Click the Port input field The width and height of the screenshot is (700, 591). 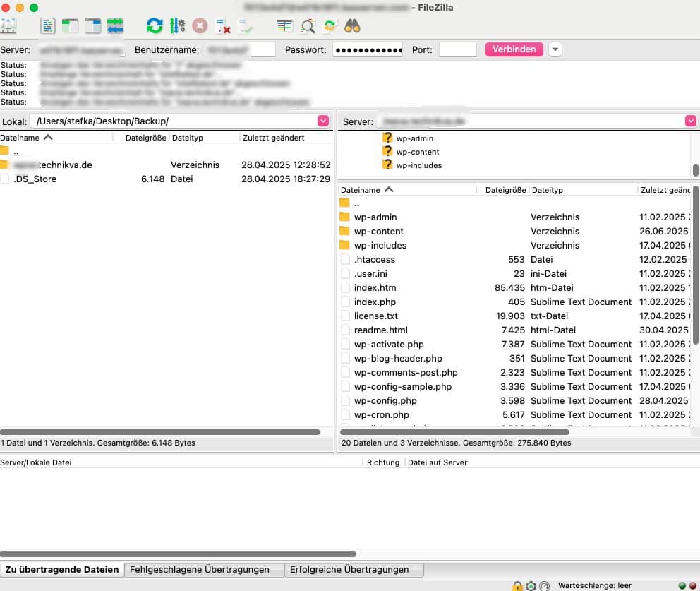click(457, 49)
